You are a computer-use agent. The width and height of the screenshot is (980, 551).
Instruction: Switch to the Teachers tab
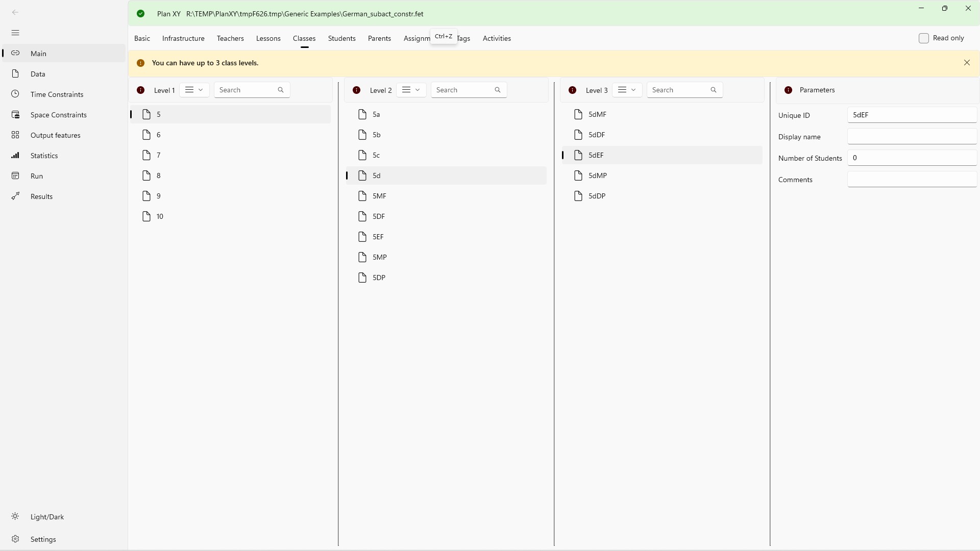click(230, 39)
